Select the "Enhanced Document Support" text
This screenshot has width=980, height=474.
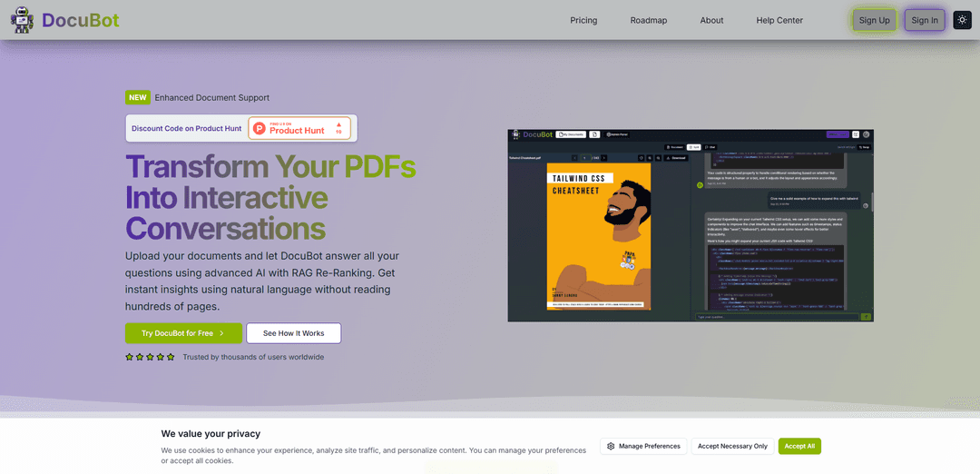(211, 97)
